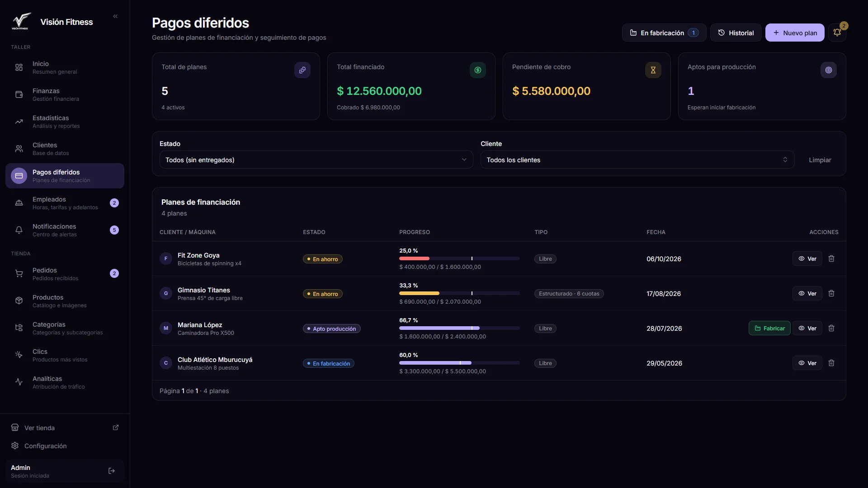Click the avatar C for Club Atlético Mburucuyá

pyautogui.click(x=166, y=363)
